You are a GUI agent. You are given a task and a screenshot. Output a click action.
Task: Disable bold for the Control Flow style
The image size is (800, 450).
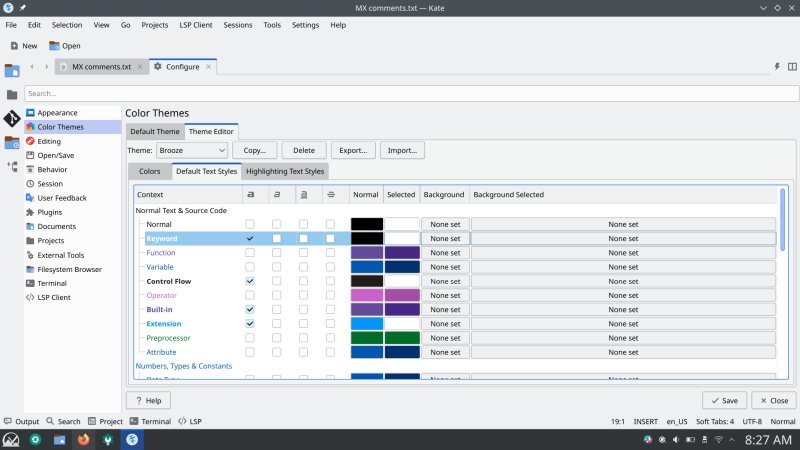point(250,281)
